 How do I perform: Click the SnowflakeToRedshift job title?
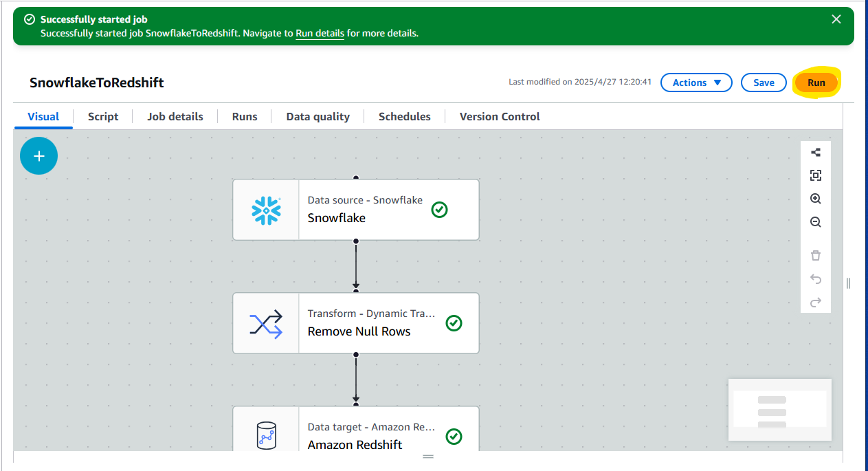tap(97, 83)
